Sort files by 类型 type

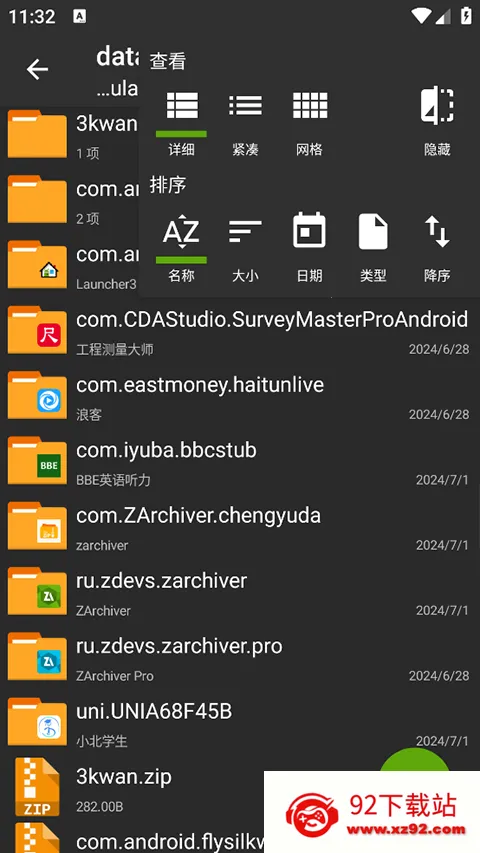[x=373, y=248]
